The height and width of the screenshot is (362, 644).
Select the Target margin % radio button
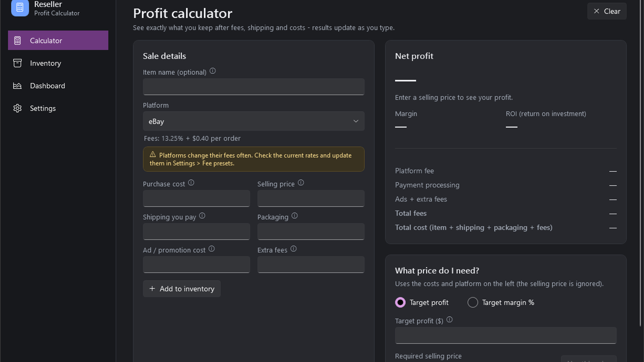click(x=473, y=302)
